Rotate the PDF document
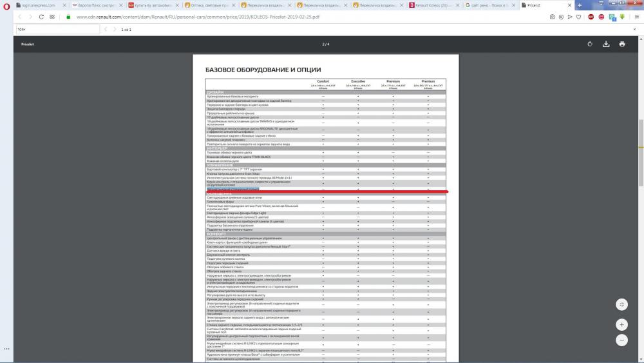The width and height of the screenshot is (644, 363). [590, 44]
